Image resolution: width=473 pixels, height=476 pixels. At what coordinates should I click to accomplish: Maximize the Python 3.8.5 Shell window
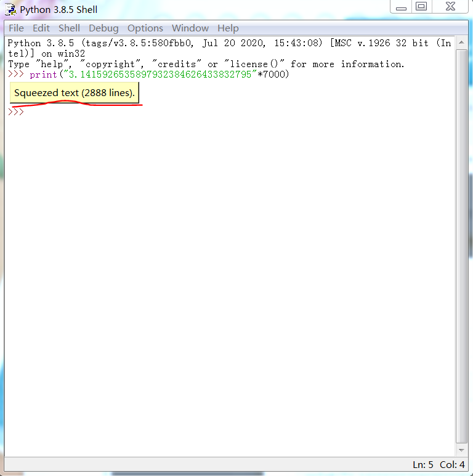coord(421,7)
